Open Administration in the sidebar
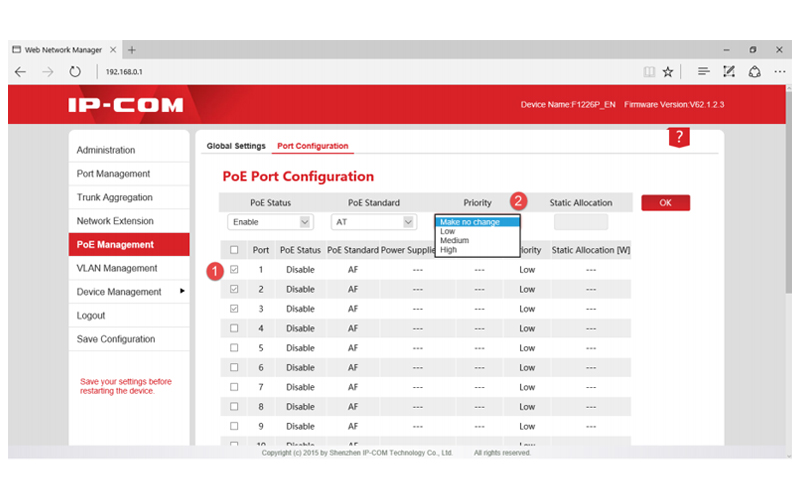 click(129, 150)
